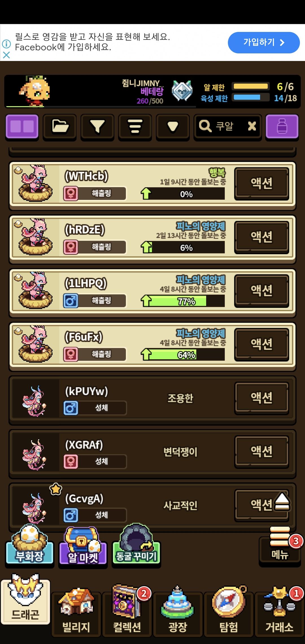
Task: Open the 알 마켓 egg market icon
Action: pyautogui.click(x=83, y=546)
